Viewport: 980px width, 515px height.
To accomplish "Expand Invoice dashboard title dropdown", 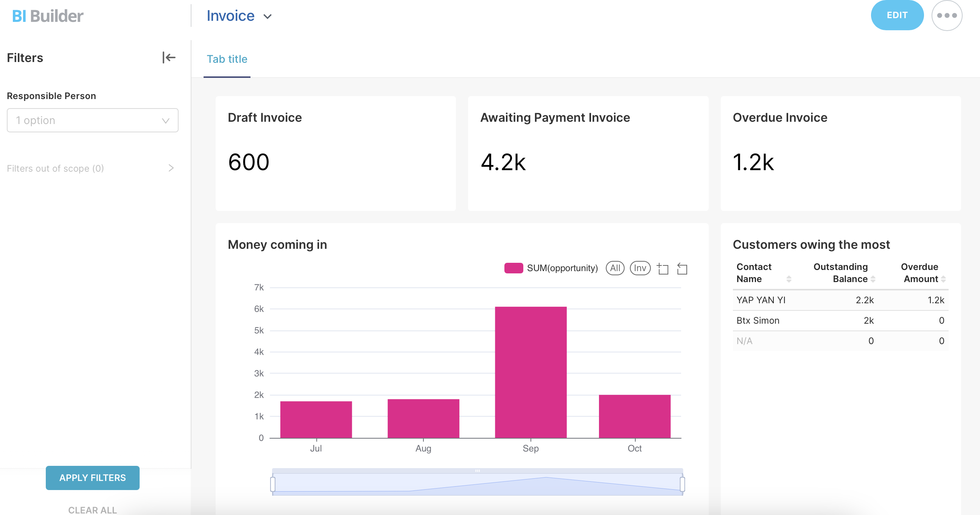I will click(x=268, y=16).
